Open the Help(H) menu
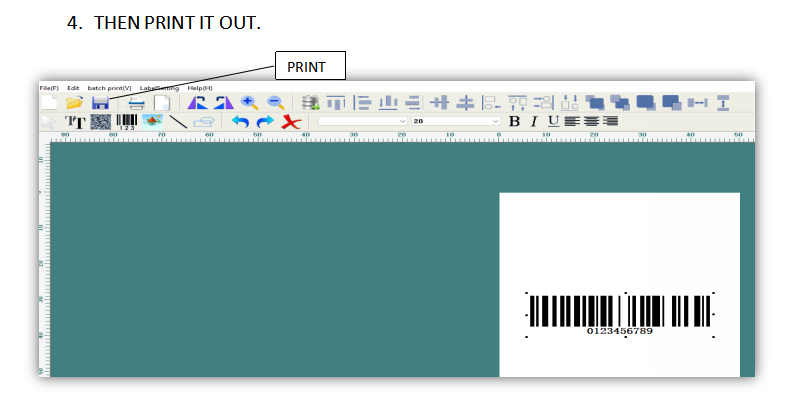797x401 pixels. (200, 88)
